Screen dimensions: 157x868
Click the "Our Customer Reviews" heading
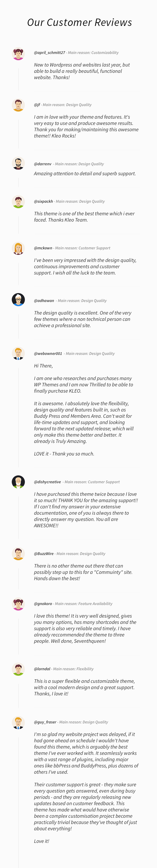pos(80,23)
